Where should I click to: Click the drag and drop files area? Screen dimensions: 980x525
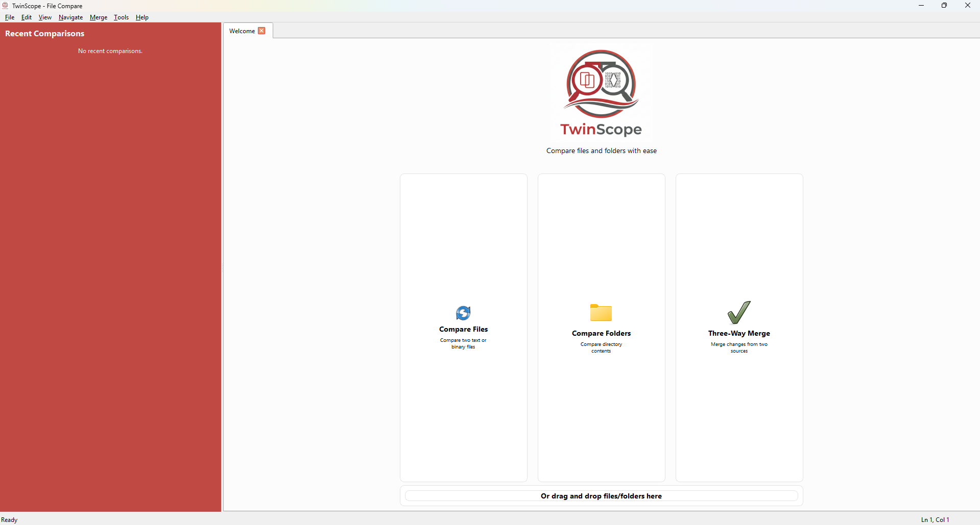point(601,496)
